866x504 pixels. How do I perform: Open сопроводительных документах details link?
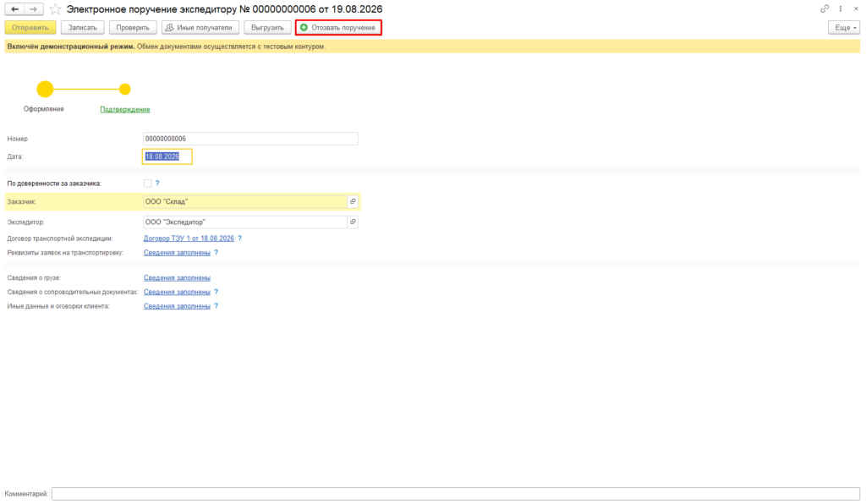coord(177,292)
